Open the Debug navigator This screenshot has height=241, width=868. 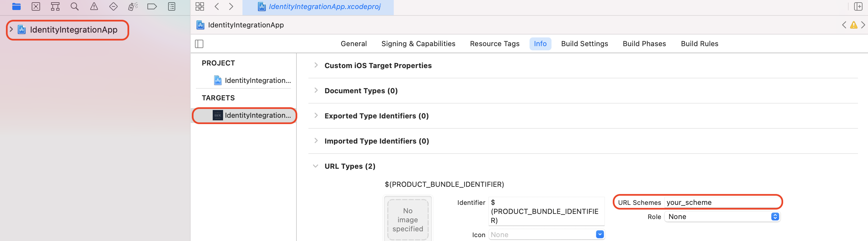point(133,6)
